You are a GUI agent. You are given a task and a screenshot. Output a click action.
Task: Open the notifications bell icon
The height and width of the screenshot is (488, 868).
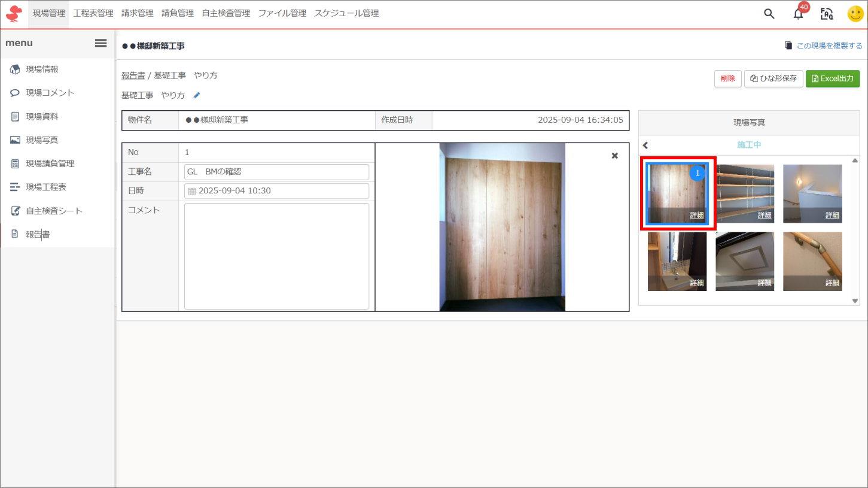799,14
